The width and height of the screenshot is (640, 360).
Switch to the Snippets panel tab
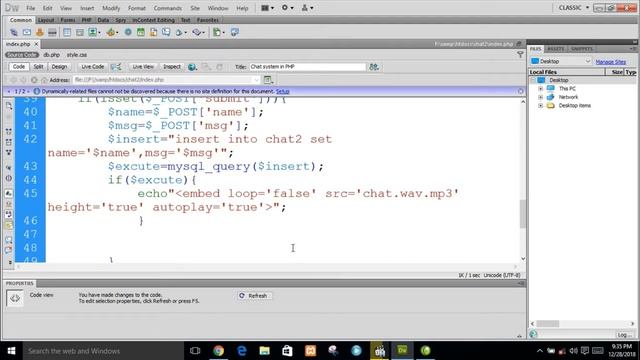click(582, 49)
